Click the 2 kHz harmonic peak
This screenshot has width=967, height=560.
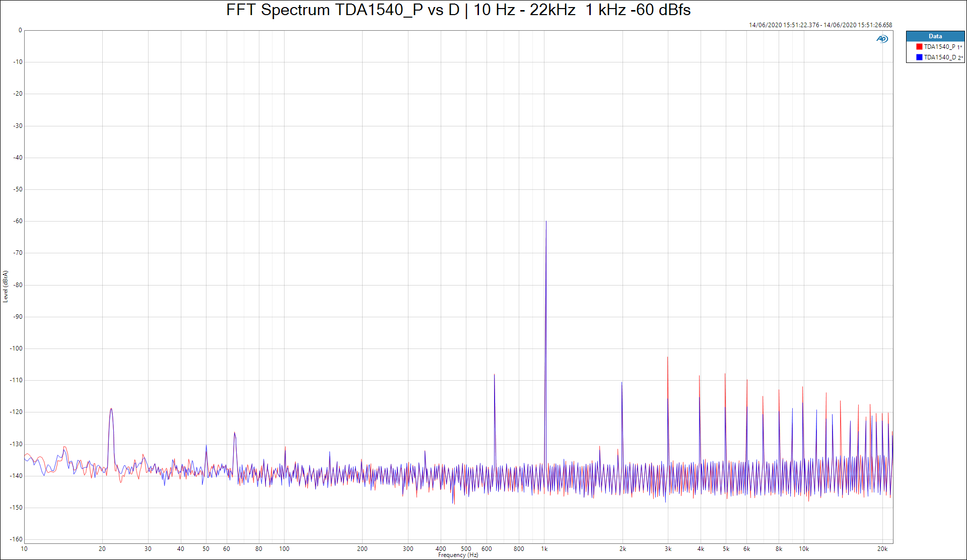(x=622, y=384)
